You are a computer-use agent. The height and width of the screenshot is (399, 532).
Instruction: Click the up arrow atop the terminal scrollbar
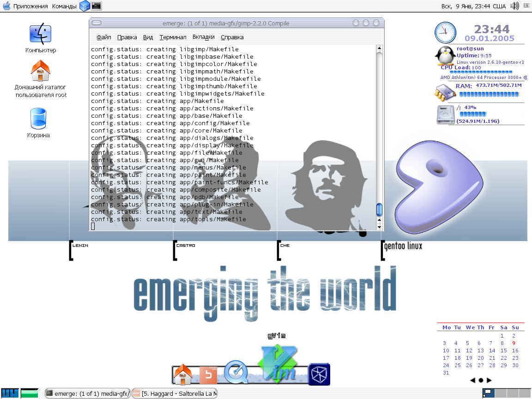[379, 48]
